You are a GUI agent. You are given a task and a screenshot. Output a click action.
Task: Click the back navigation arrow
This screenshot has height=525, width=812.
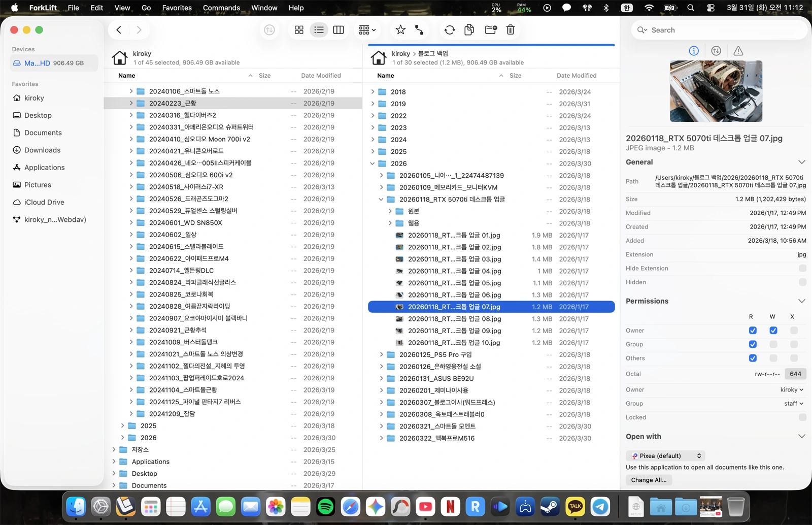119,30
